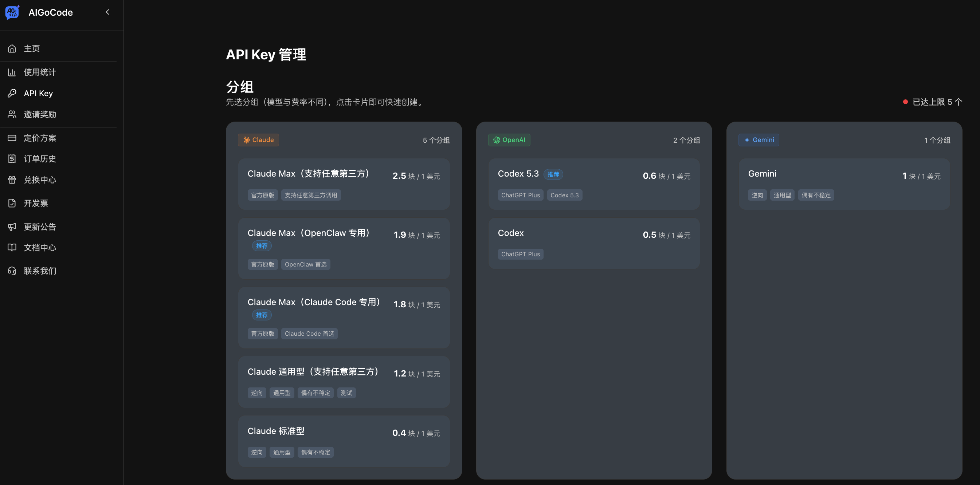This screenshot has width=980, height=485.
Task: Click the gift icon for 兑换中心
Action: tap(12, 180)
